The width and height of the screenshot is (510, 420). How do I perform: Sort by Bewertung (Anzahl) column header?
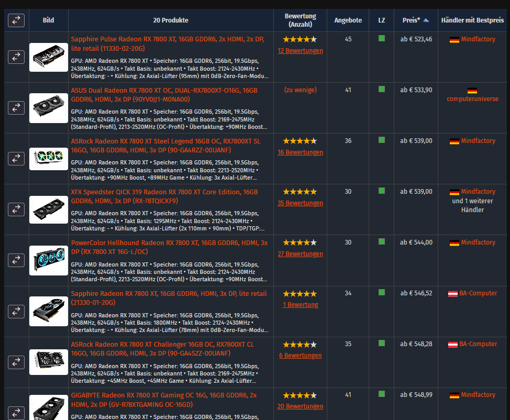click(x=300, y=20)
